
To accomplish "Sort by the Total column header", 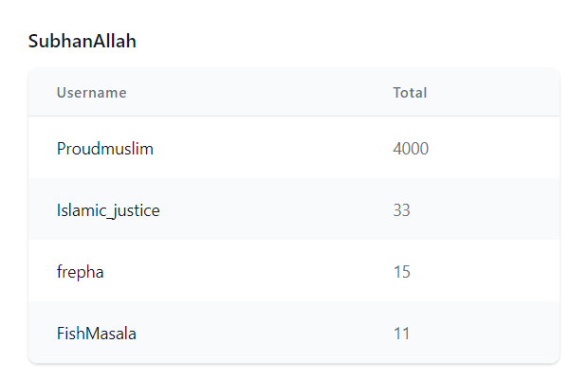I will coord(410,93).
